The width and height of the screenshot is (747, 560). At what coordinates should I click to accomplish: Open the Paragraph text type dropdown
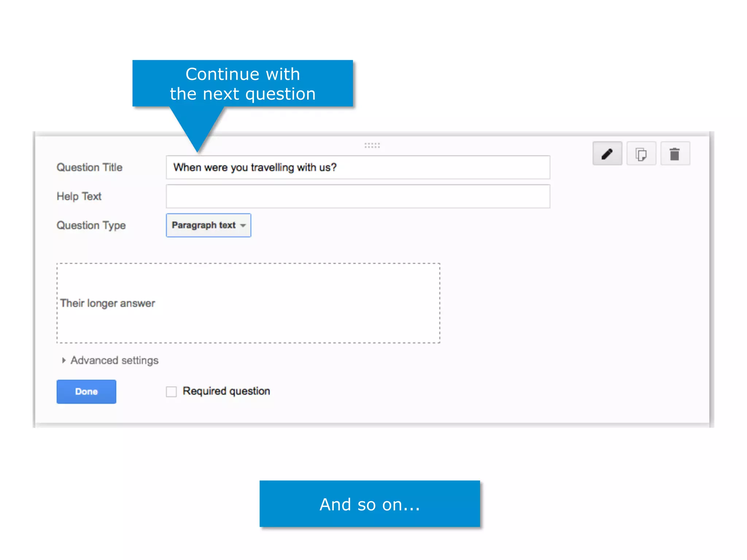(x=208, y=225)
